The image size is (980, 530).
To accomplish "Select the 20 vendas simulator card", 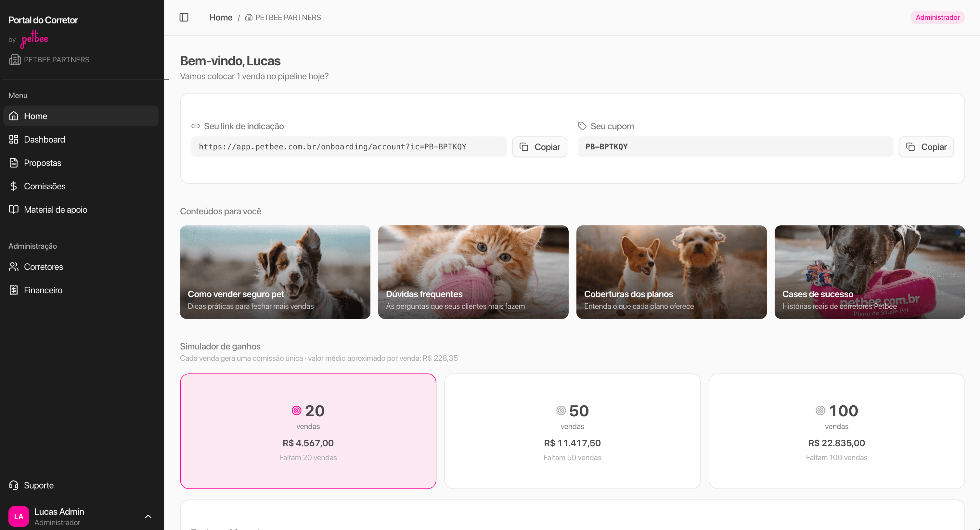I will click(308, 431).
